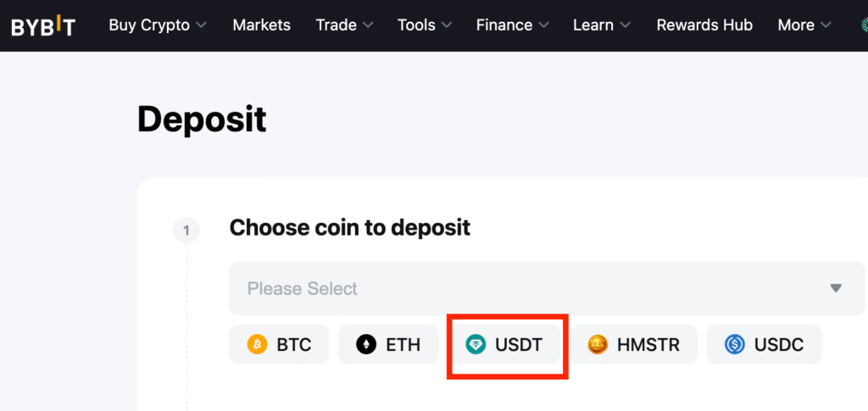Click the Tether USDT coin icon
The image size is (868, 411).
(476, 345)
